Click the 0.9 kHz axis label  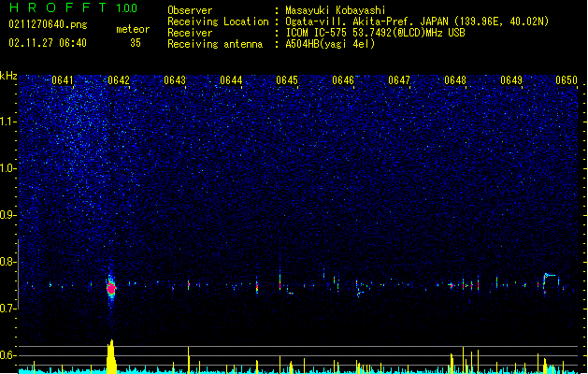click(7, 215)
